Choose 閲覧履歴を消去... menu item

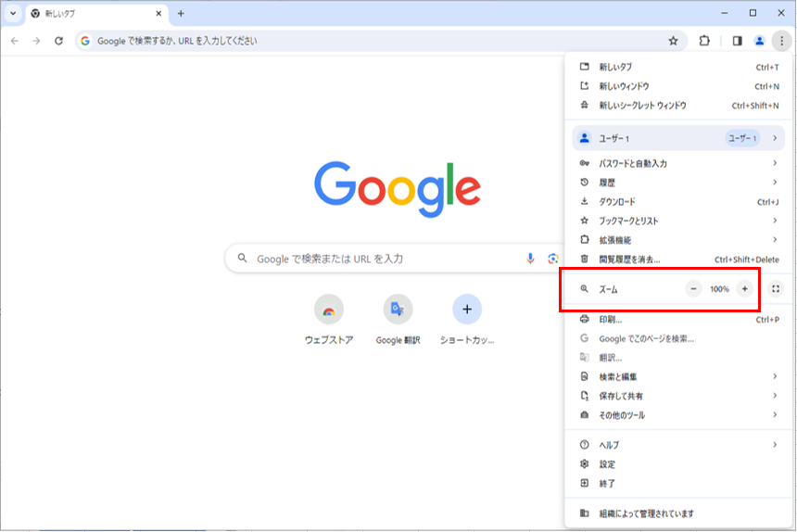point(679,260)
